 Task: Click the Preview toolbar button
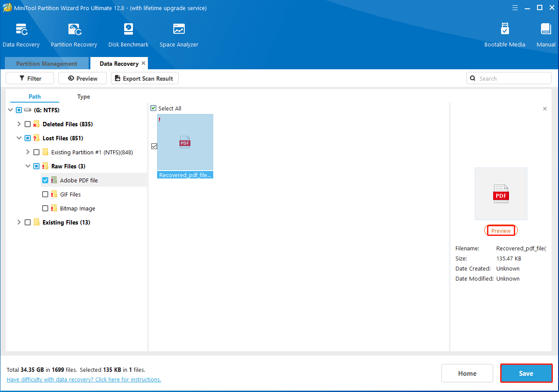click(x=82, y=78)
